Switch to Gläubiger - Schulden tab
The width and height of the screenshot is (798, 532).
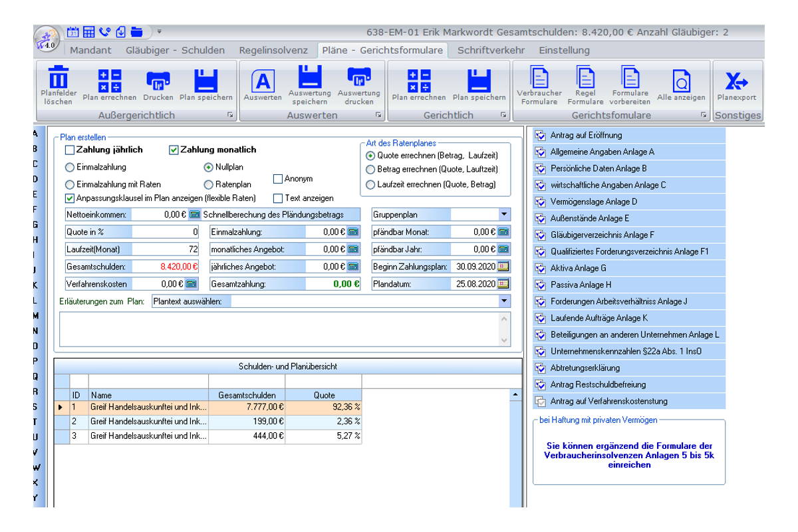coord(176,50)
